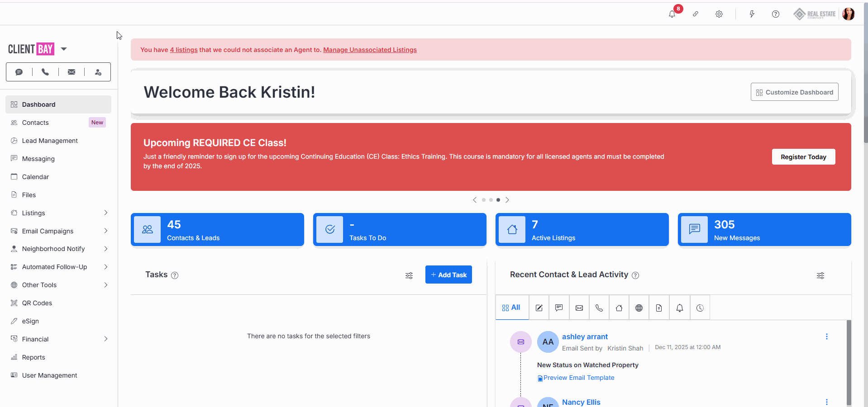Click the phone icon in sidebar toolbar
The height and width of the screenshot is (407, 868).
(x=45, y=72)
